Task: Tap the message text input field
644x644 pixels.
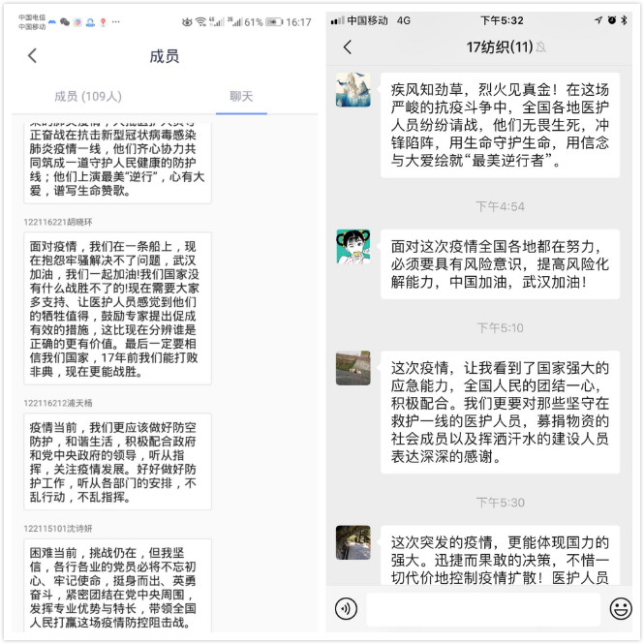Action: [x=483, y=609]
